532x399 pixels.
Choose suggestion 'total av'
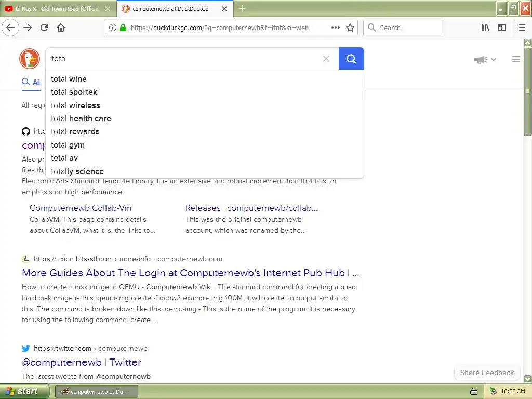[205, 158]
